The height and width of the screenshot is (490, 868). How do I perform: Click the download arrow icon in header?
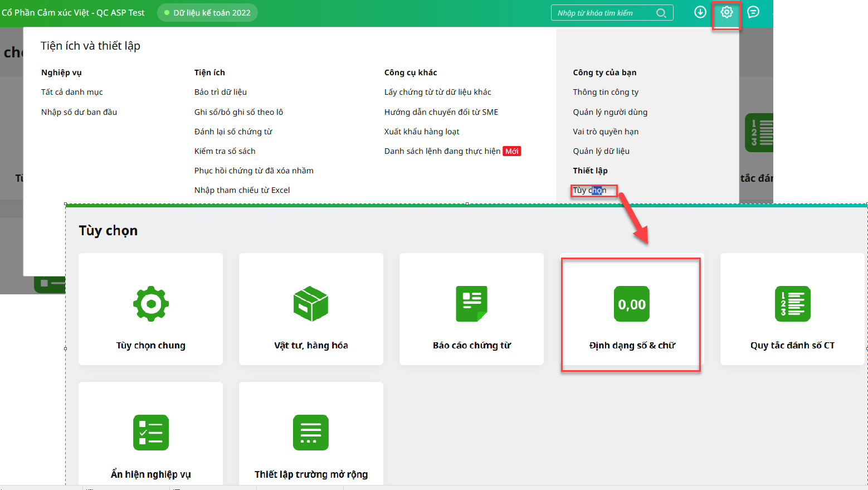[700, 12]
